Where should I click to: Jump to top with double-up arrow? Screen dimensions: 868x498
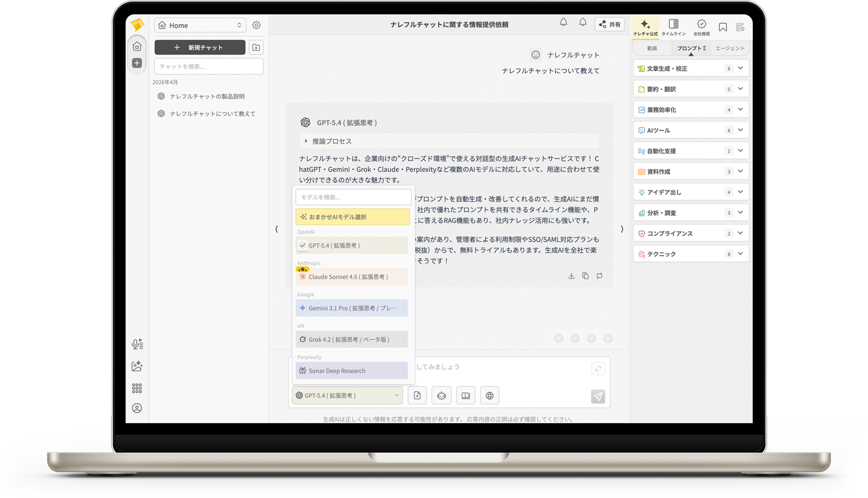point(558,338)
